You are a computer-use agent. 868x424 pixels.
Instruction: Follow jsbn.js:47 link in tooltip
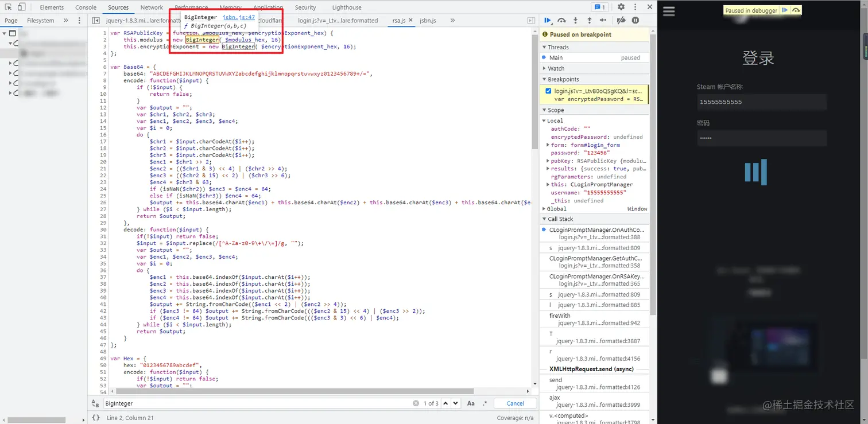pos(239,18)
